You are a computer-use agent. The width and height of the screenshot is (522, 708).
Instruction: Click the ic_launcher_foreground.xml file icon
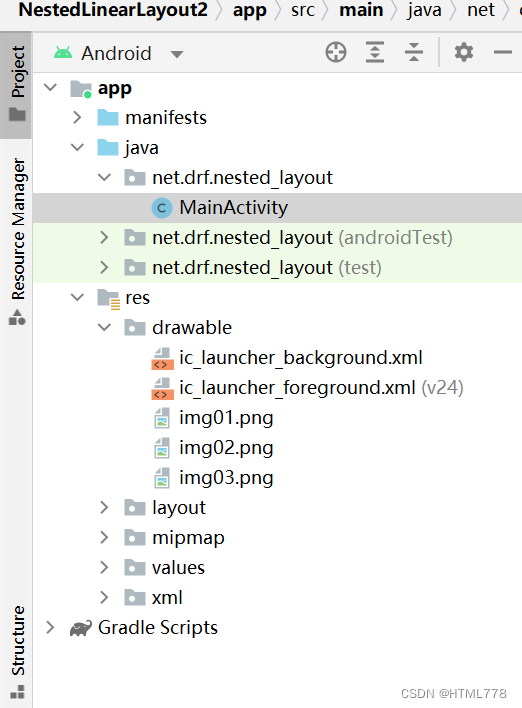[x=162, y=388]
